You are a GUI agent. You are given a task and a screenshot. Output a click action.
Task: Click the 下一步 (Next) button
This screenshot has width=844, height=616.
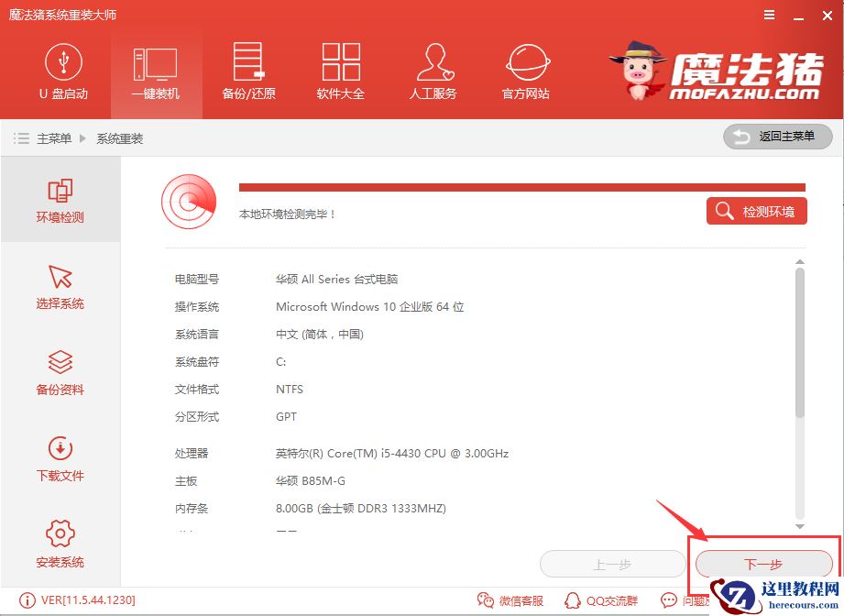tap(762, 565)
